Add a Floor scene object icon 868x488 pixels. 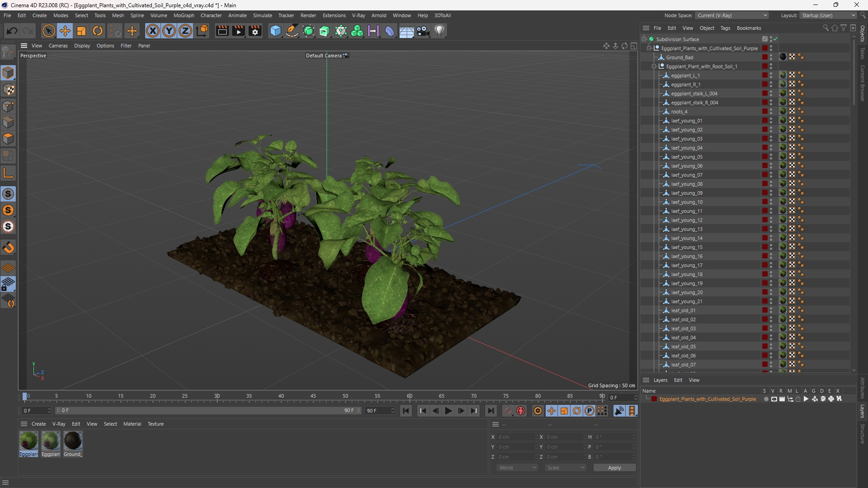406,31
